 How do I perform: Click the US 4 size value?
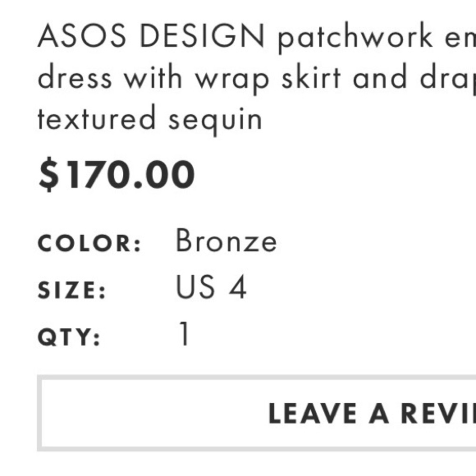pyautogui.click(x=212, y=288)
